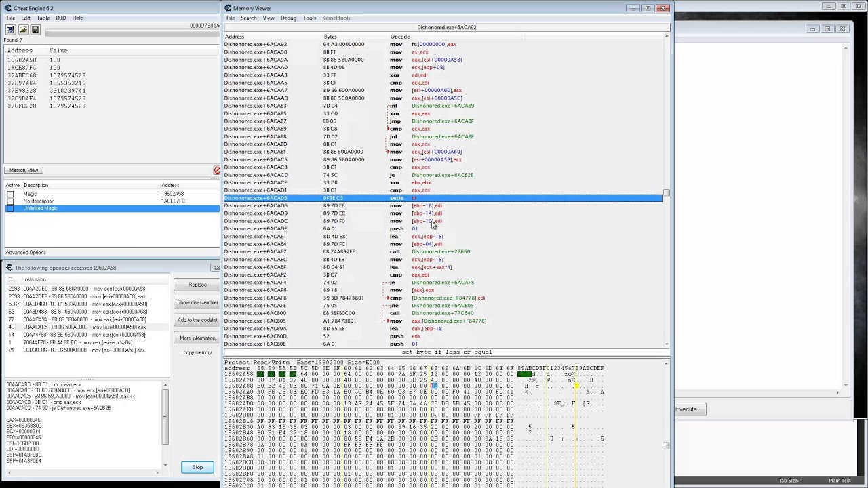Click the Instruction column header in opcodes list
Image resolution: width=868 pixels, height=488 pixels.
(35, 279)
